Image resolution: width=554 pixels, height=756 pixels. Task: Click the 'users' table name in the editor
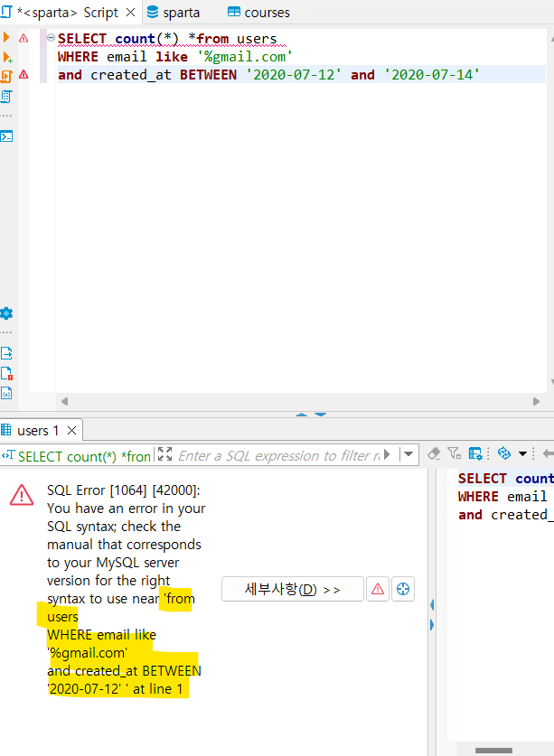point(257,39)
